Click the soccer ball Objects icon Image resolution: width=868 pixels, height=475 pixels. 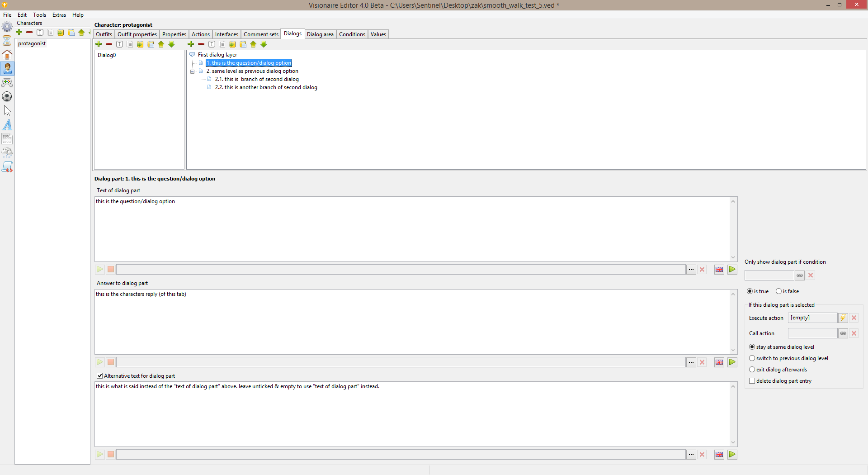pyautogui.click(x=7, y=97)
